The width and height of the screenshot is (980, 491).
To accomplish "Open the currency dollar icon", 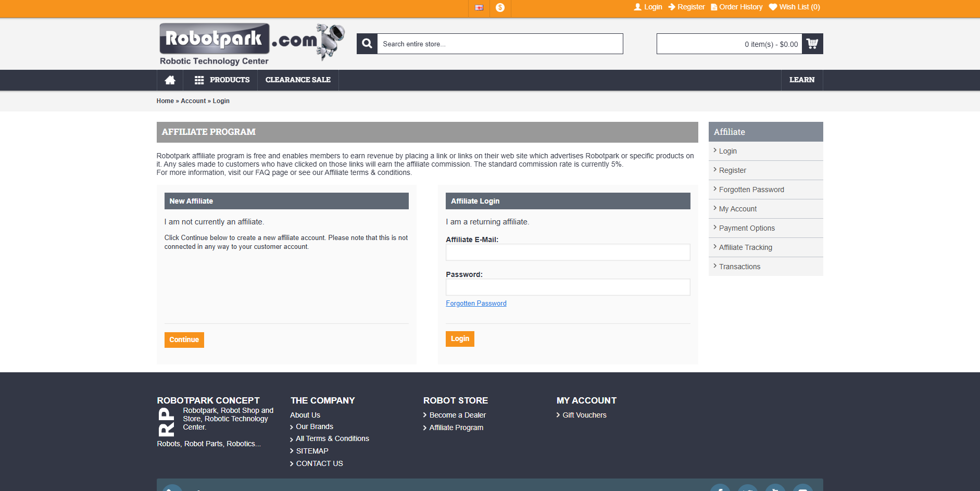I will click(x=500, y=7).
